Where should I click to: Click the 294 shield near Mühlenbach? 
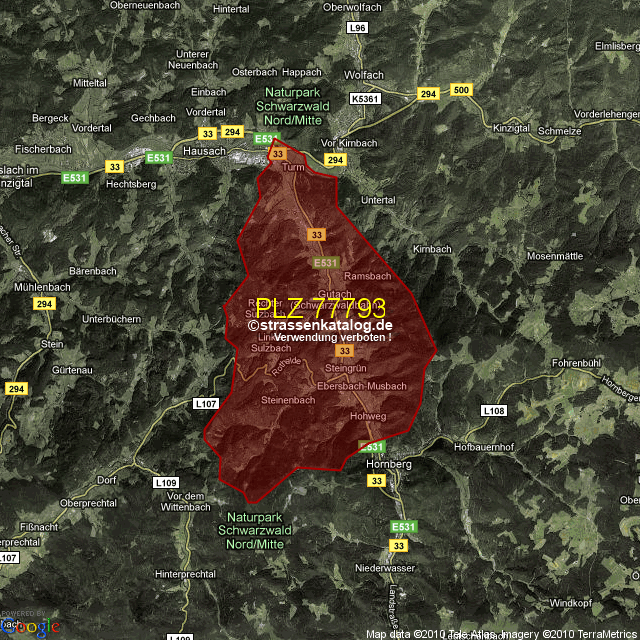pyautogui.click(x=43, y=303)
